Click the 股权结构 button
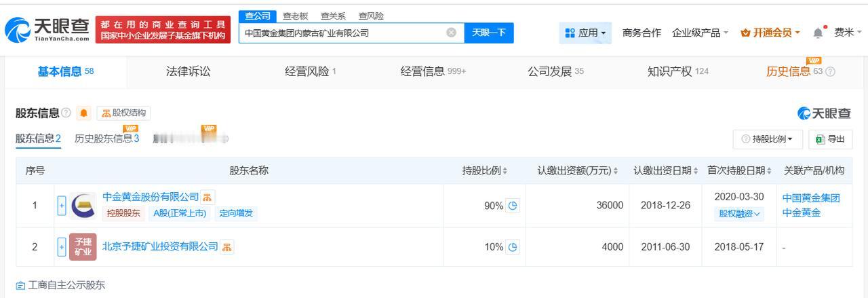 point(123,113)
